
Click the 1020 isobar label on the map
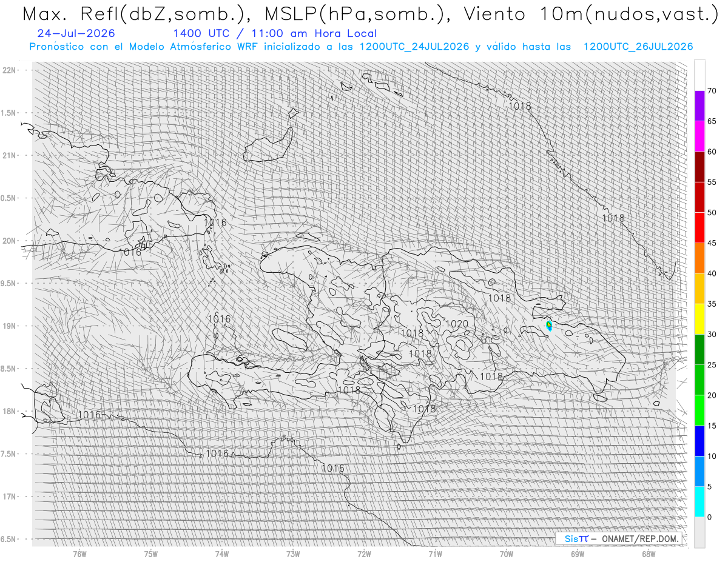point(457,324)
